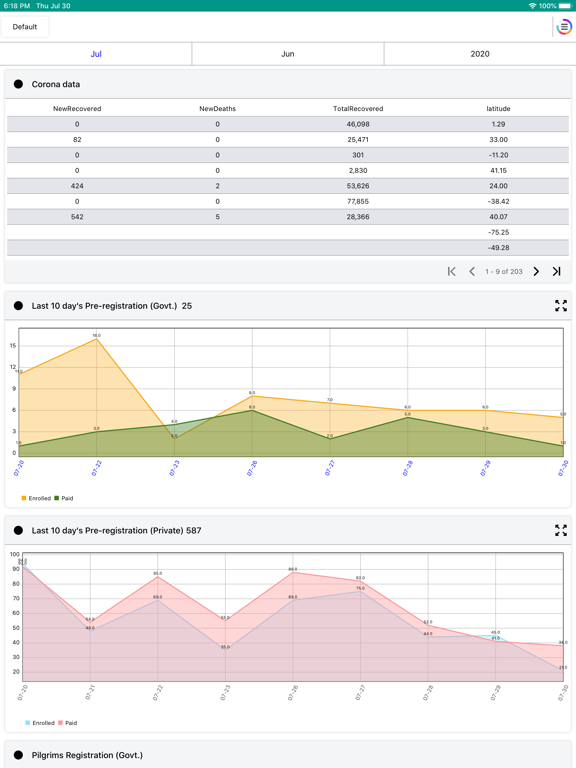576x768 pixels.
Task: Toggle the green Paid legend in Govt. chart
Action: tap(64, 498)
